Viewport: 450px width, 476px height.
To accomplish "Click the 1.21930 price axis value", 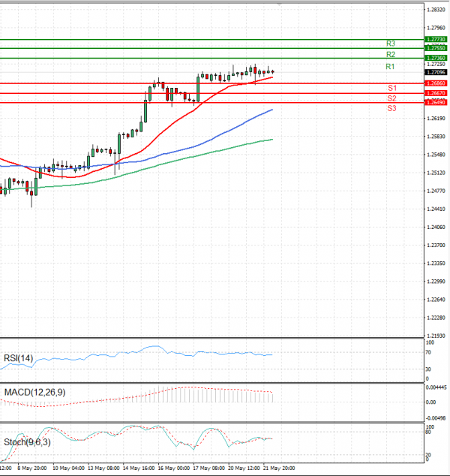I will [x=436, y=336].
